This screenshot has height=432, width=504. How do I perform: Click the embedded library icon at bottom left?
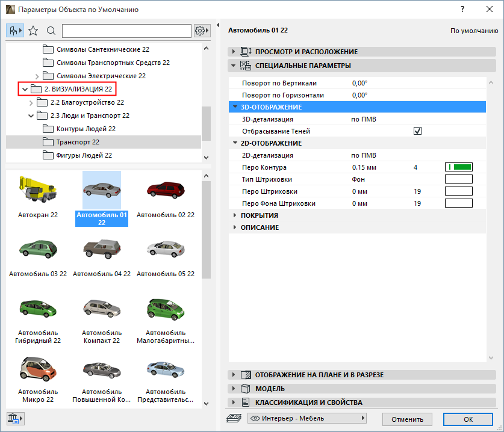click(13, 418)
